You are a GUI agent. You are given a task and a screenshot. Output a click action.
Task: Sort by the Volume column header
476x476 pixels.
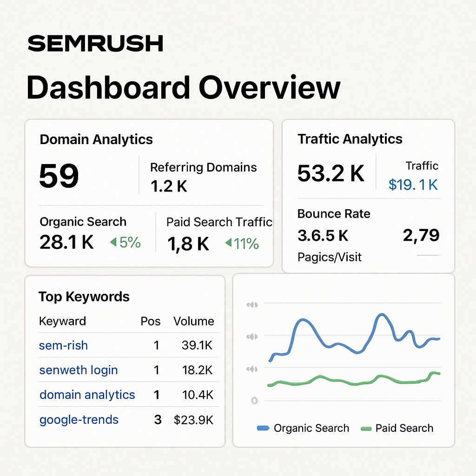pyautogui.click(x=194, y=321)
